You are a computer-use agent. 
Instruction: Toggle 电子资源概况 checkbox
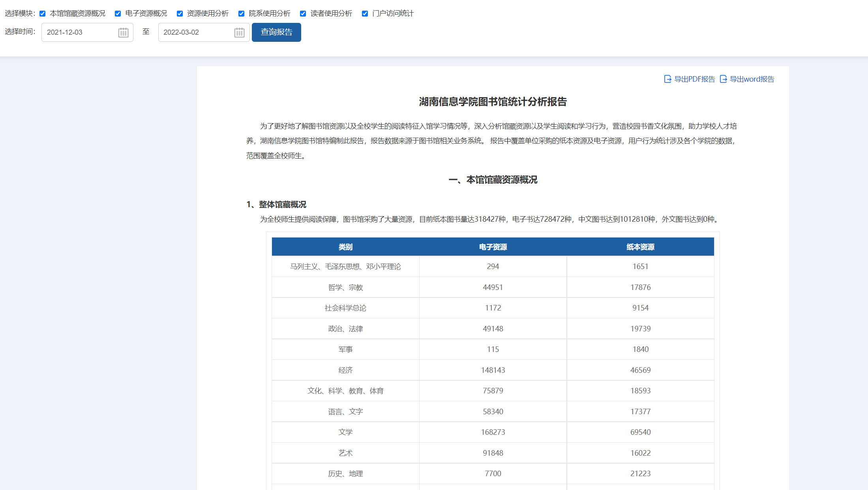118,14
